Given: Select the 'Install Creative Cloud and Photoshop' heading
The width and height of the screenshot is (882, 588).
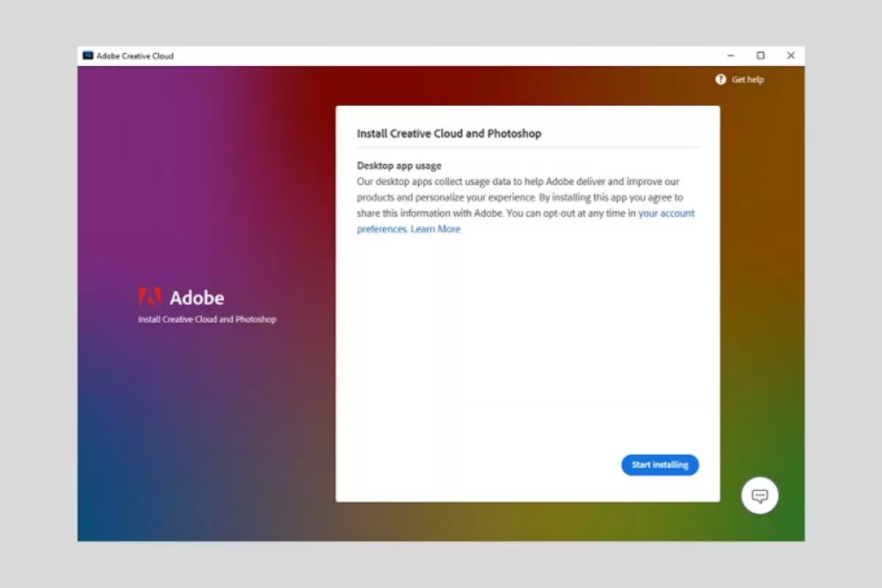Looking at the screenshot, I should (x=449, y=134).
